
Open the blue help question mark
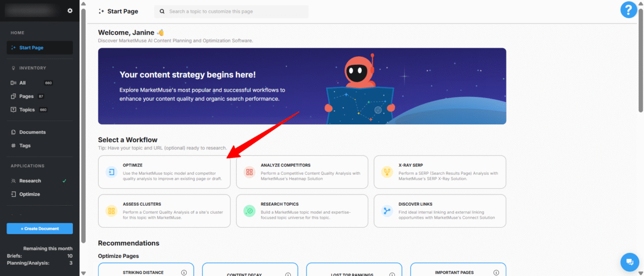point(628,10)
